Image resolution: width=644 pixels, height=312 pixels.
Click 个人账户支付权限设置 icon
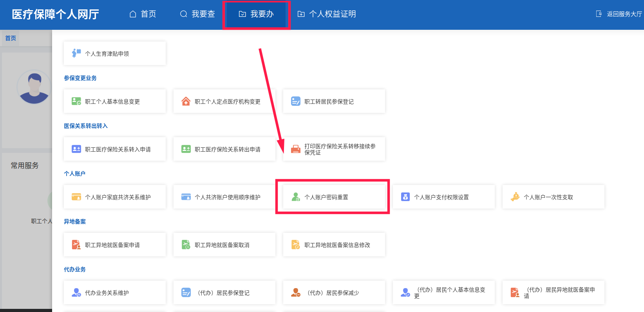tap(405, 197)
